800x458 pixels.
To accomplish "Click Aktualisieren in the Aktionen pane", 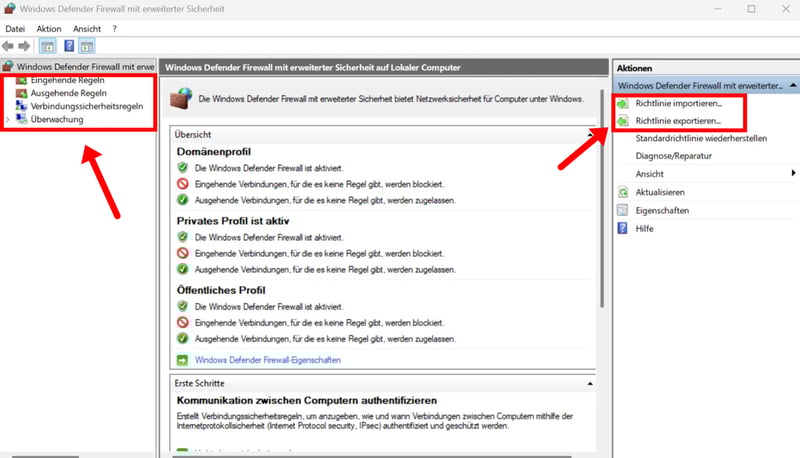I will pyautogui.click(x=660, y=192).
